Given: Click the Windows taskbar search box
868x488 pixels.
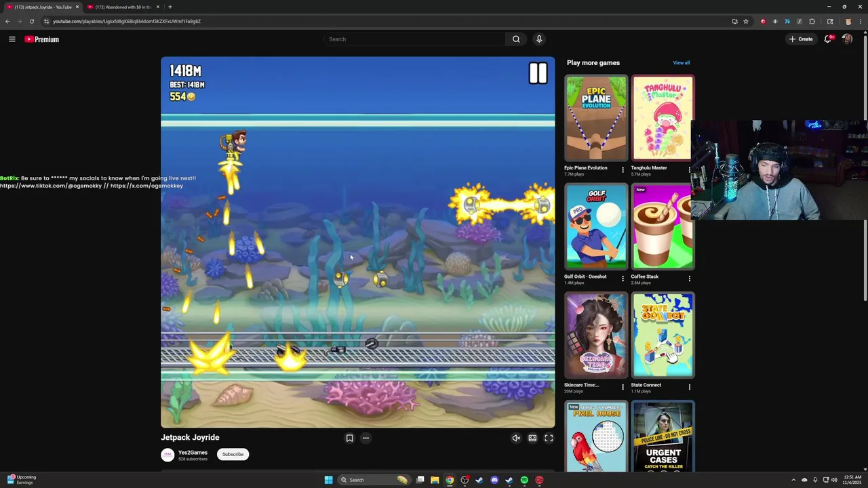Looking at the screenshot, I should click(x=376, y=480).
